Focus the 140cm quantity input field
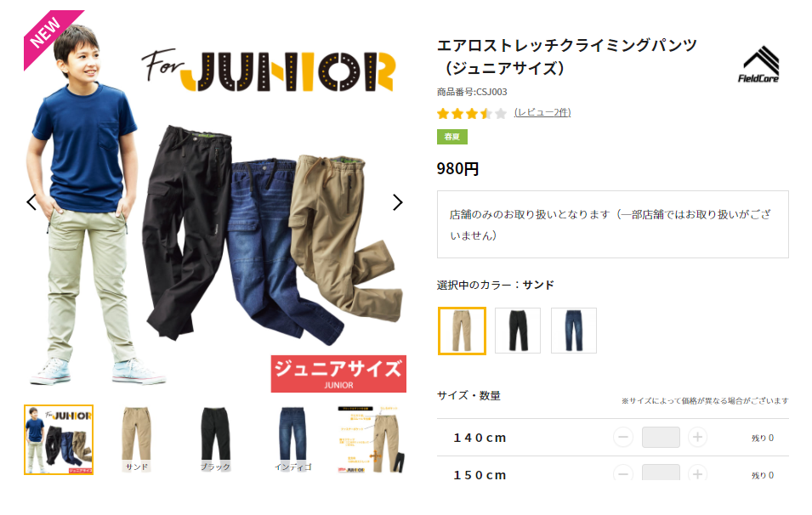 661,438
